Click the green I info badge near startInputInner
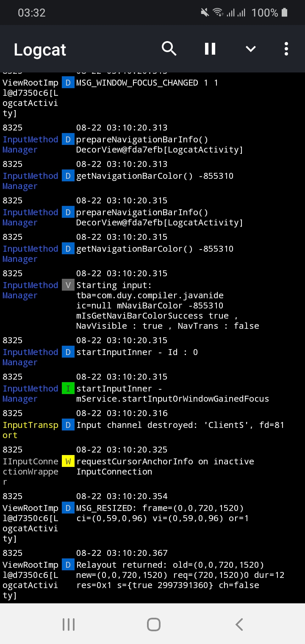The width and height of the screenshot is (305, 644). tap(68, 389)
